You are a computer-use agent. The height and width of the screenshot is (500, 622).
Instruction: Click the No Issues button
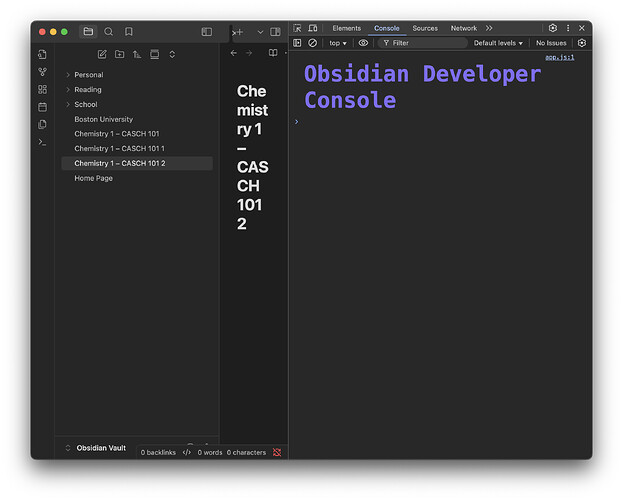coord(551,43)
